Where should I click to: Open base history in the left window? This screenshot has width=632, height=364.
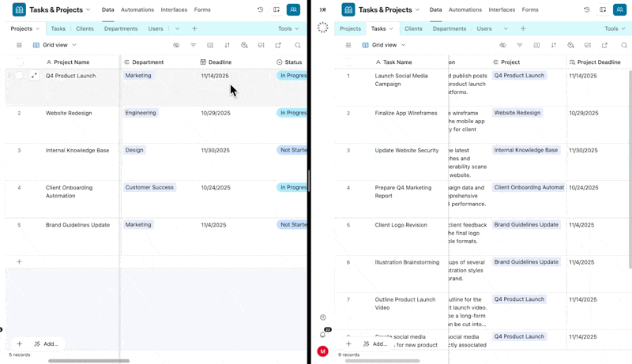tap(261, 9)
